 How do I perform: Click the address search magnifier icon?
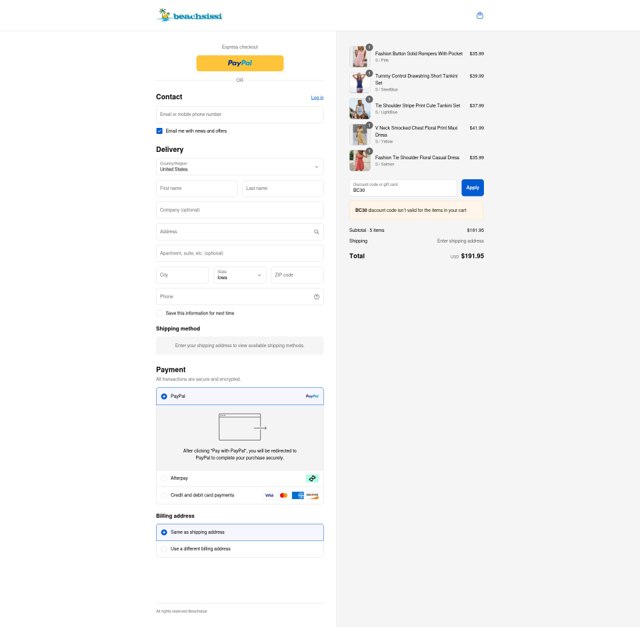pyautogui.click(x=316, y=231)
